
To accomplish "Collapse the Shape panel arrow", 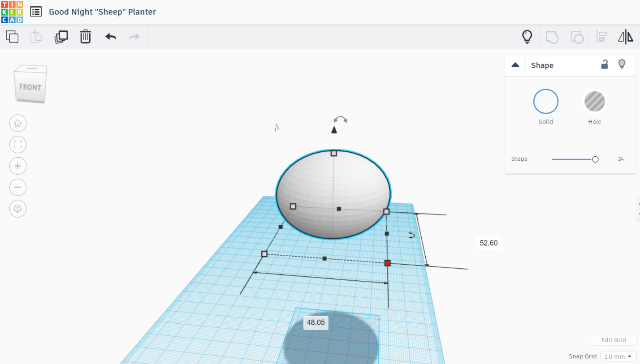I will point(515,65).
